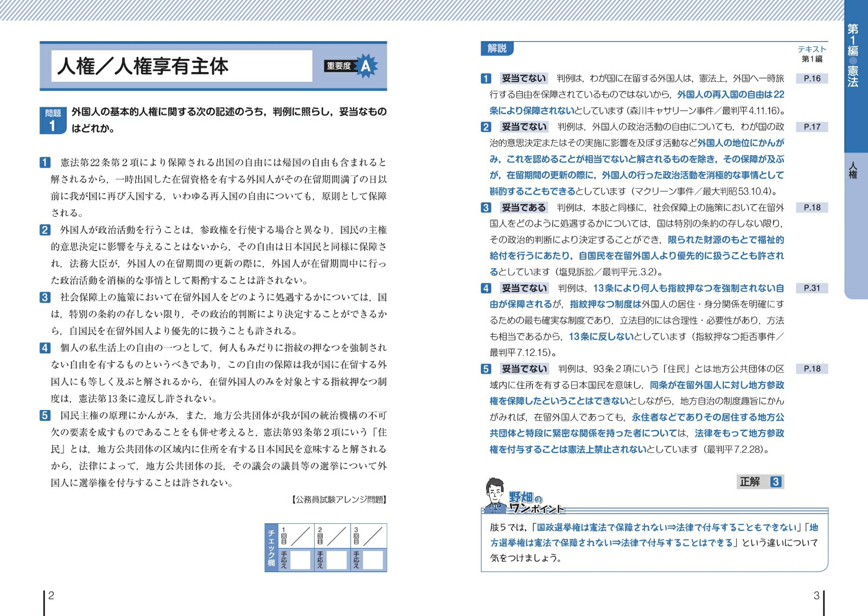Click the 野畑 teacher character illustration
The image size is (868, 616).
click(x=494, y=495)
